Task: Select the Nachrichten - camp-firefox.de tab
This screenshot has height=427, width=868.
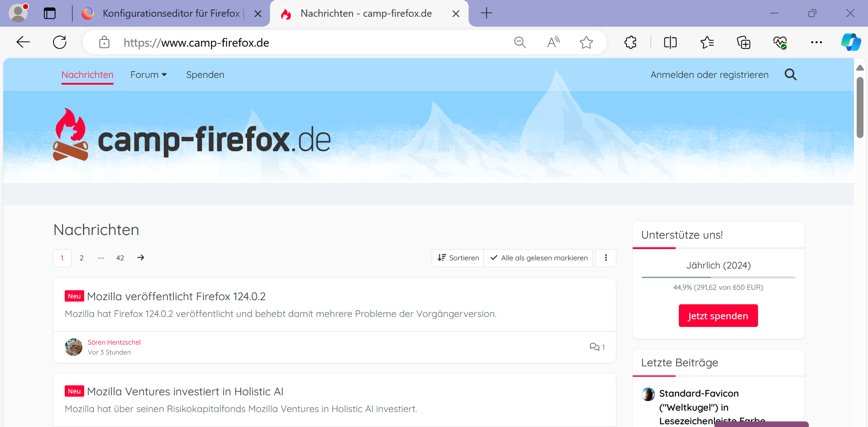Action: 369,14
